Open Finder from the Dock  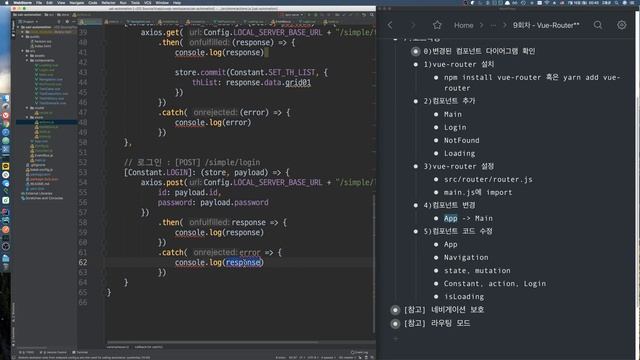pos(5,99)
